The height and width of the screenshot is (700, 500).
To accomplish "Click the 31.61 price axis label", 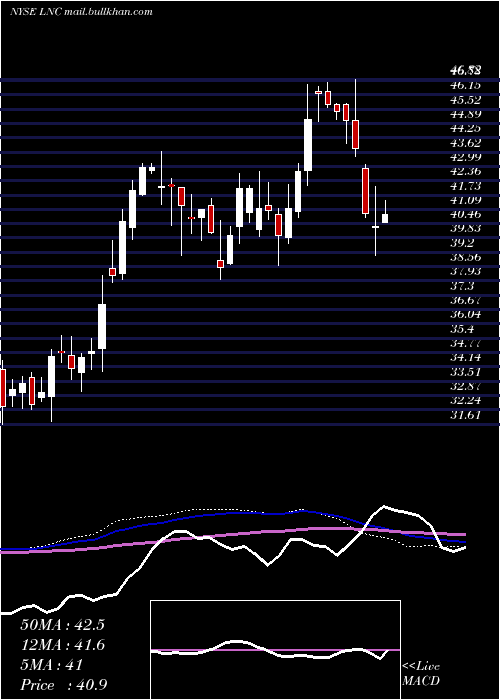I will pyautogui.click(x=465, y=415).
